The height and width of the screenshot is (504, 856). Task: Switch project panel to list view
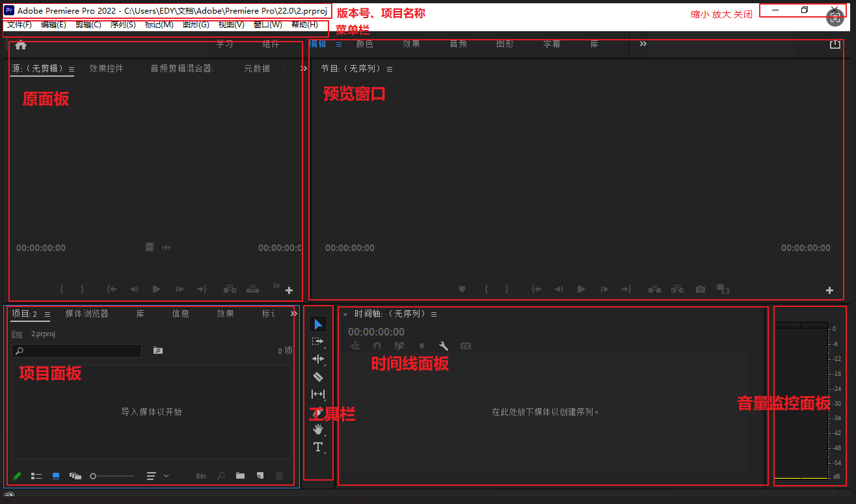(36, 476)
